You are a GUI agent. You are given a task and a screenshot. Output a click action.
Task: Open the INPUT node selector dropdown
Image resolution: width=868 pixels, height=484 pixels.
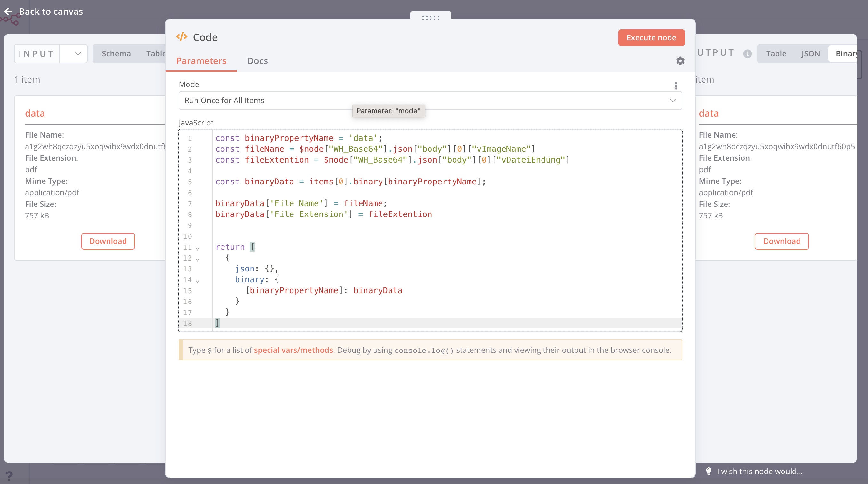click(x=74, y=53)
